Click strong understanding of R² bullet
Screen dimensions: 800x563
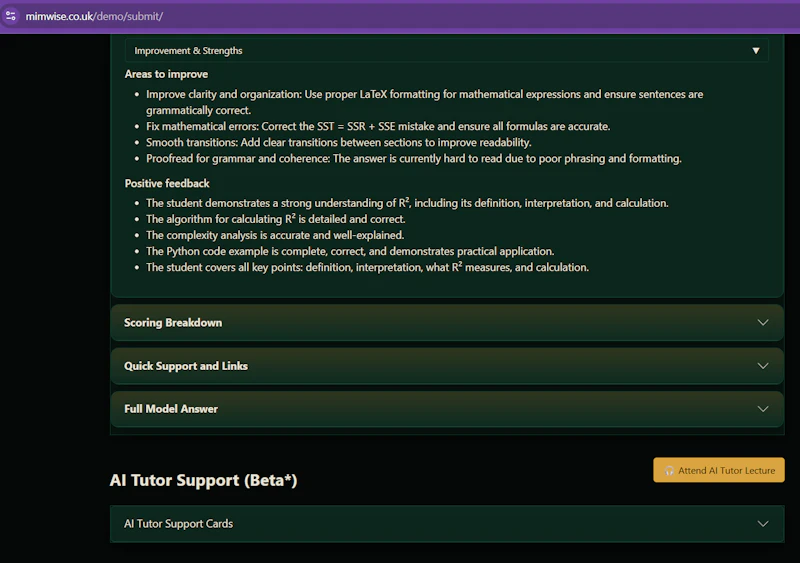coord(407,203)
